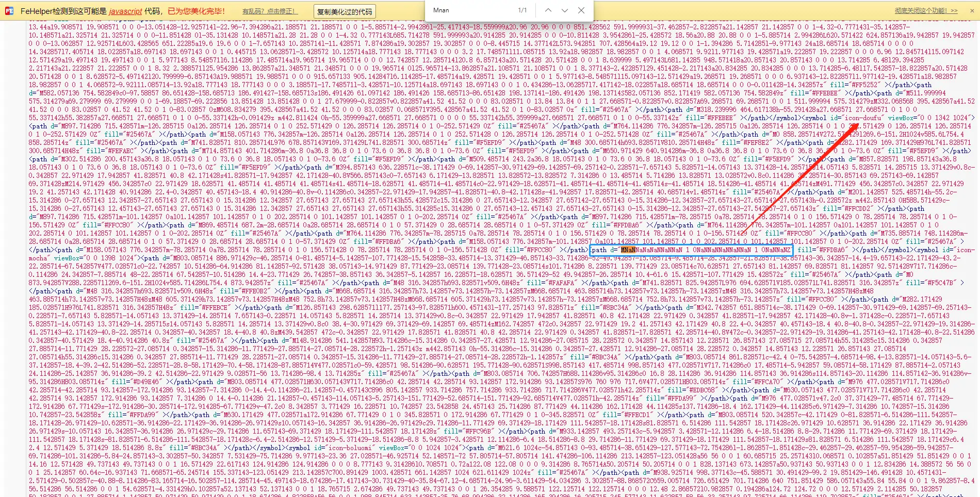Click the FeHelper logo icon

tap(9, 11)
